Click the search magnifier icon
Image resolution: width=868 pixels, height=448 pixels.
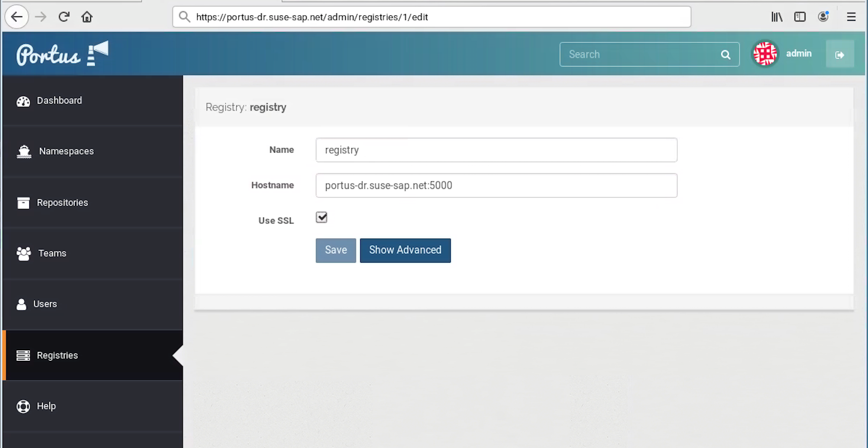pyautogui.click(x=725, y=55)
